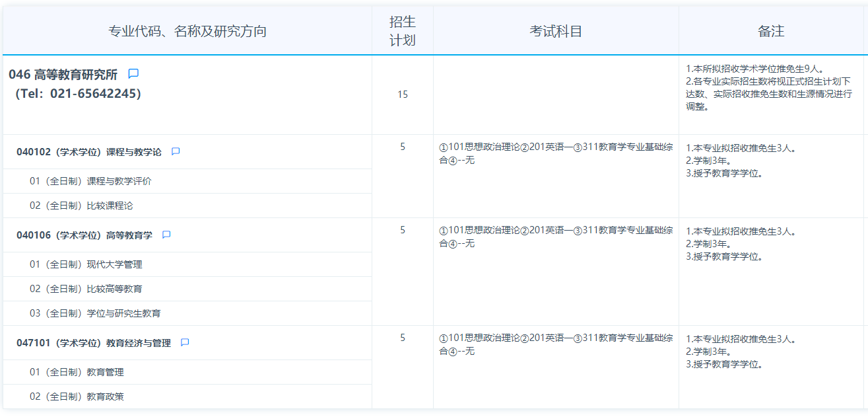Image resolution: width=868 pixels, height=417 pixels.
Task: Open direction 02 比较高等教育
Action: coord(86,289)
